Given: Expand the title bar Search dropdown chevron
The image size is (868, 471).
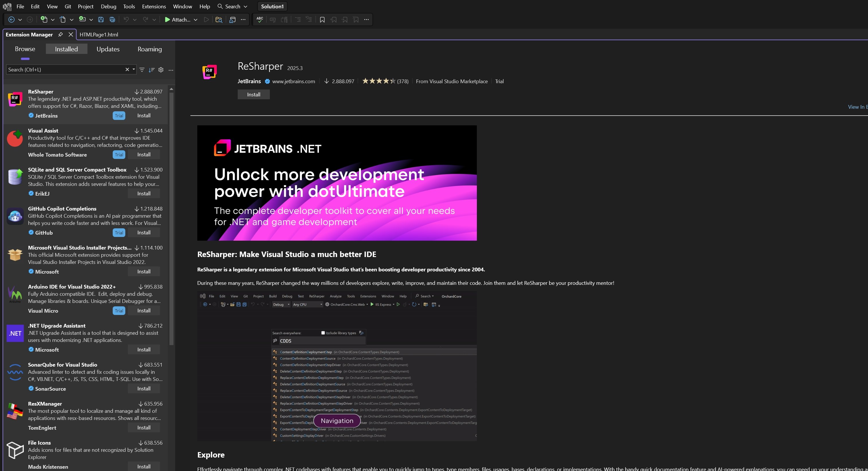Looking at the screenshot, I should coord(245,7).
